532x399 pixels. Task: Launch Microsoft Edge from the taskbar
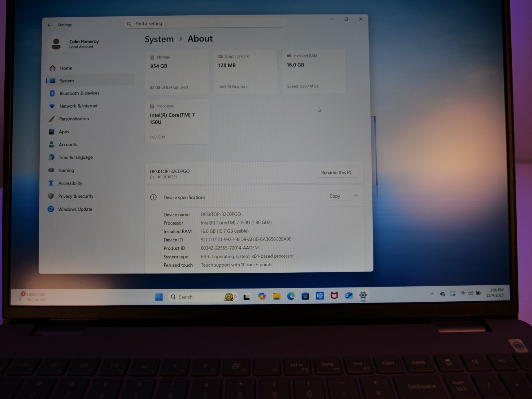(291, 296)
